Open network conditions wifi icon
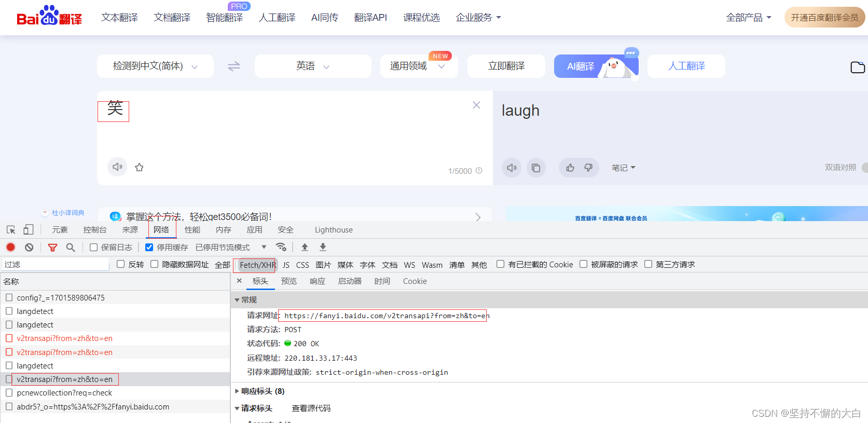 click(x=281, y=247)
